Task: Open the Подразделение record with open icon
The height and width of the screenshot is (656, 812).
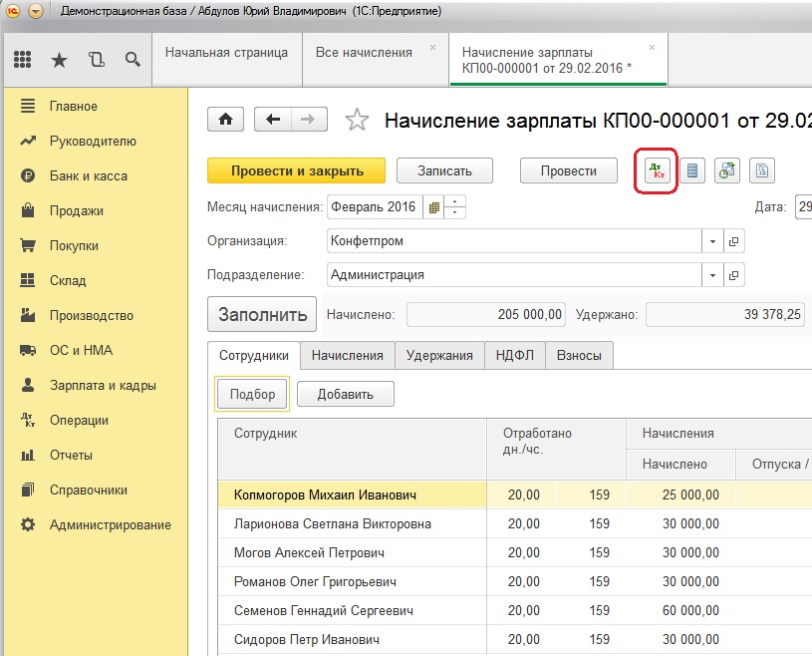Action: pos(734,275)
